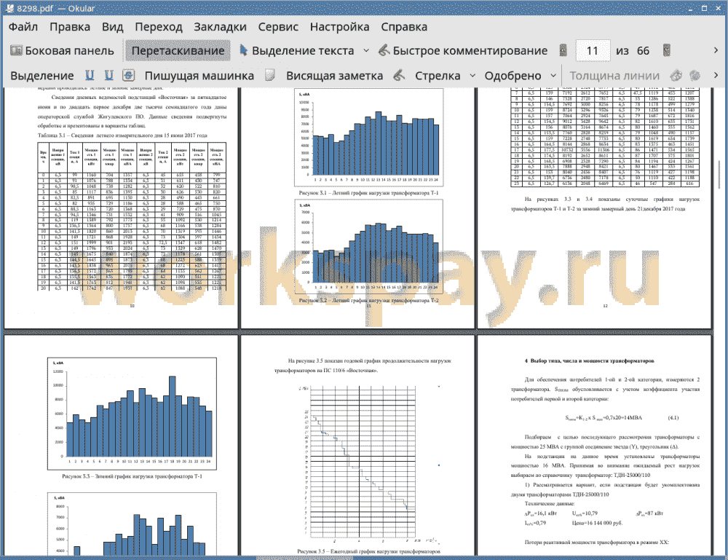
Task: Open the Правка menu
Action: click(70, 27)
